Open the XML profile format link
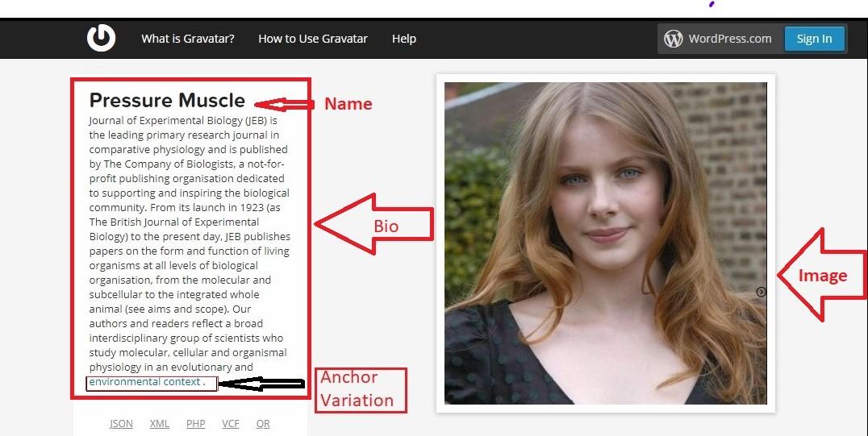Viewport: 868px width, 436px height. click(160, 423)
